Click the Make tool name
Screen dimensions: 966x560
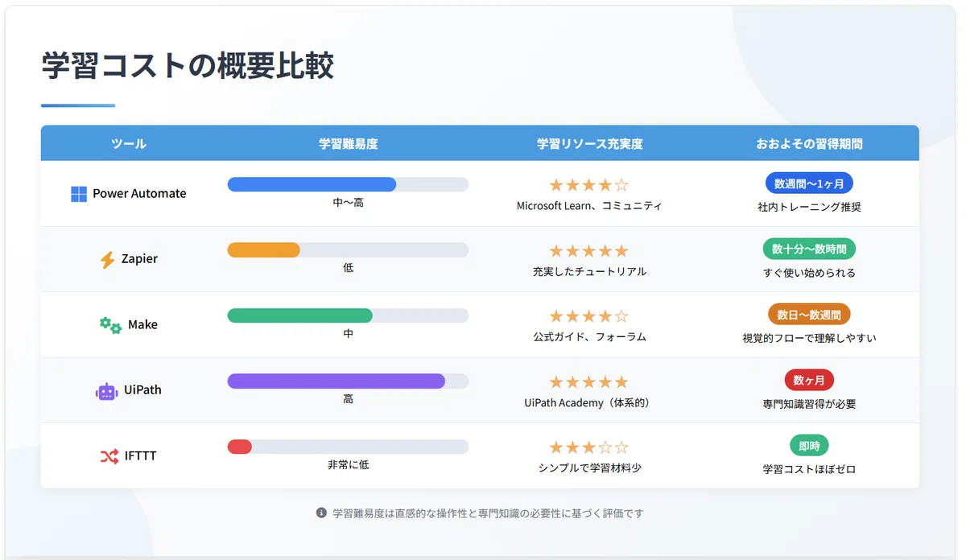(142, 325)
